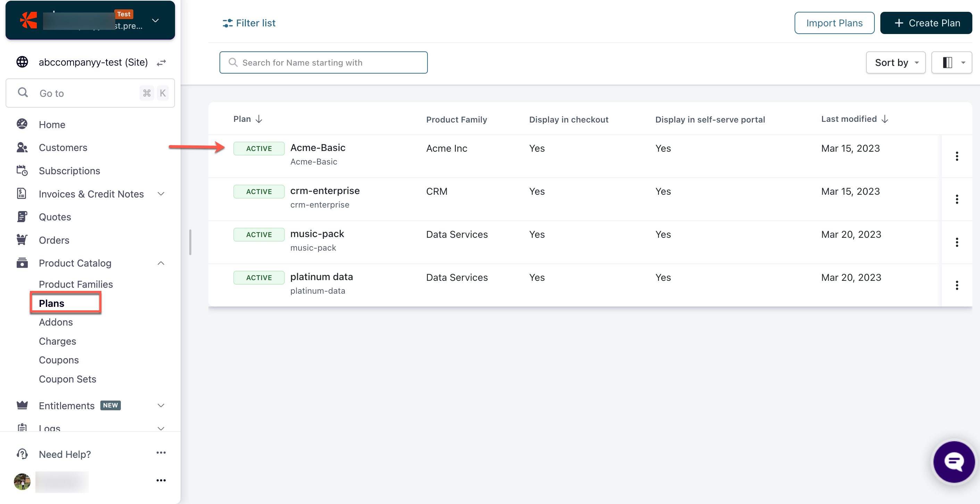Open the Sort by dropdown
The height and width of the screenshot is (504, 980).
coord(896,62)
